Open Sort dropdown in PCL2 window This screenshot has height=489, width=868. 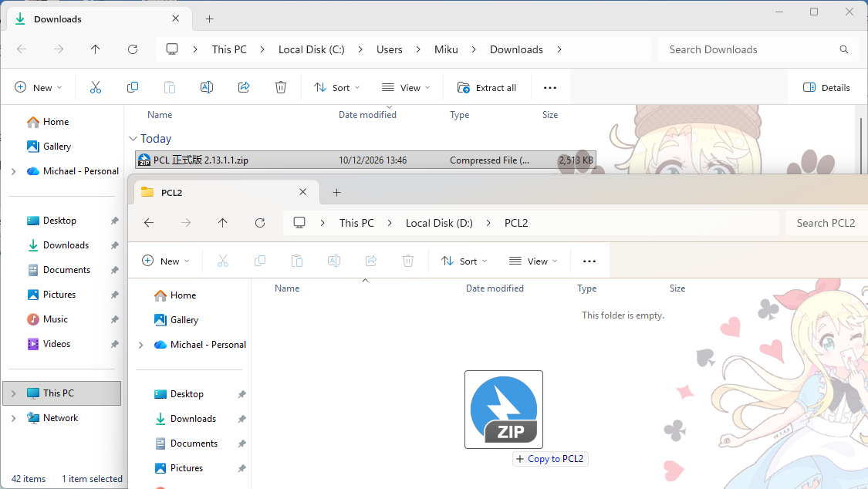(x=464, y=261)
